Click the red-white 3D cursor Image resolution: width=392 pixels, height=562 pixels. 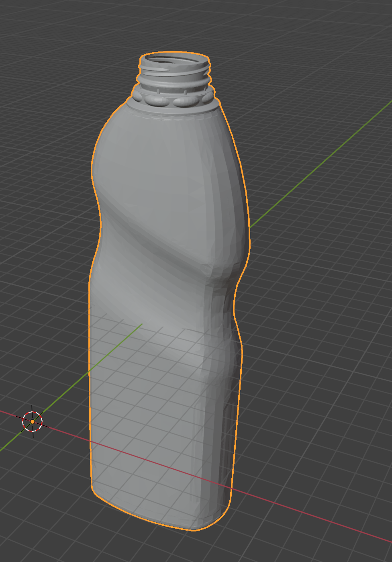point(33,421)
